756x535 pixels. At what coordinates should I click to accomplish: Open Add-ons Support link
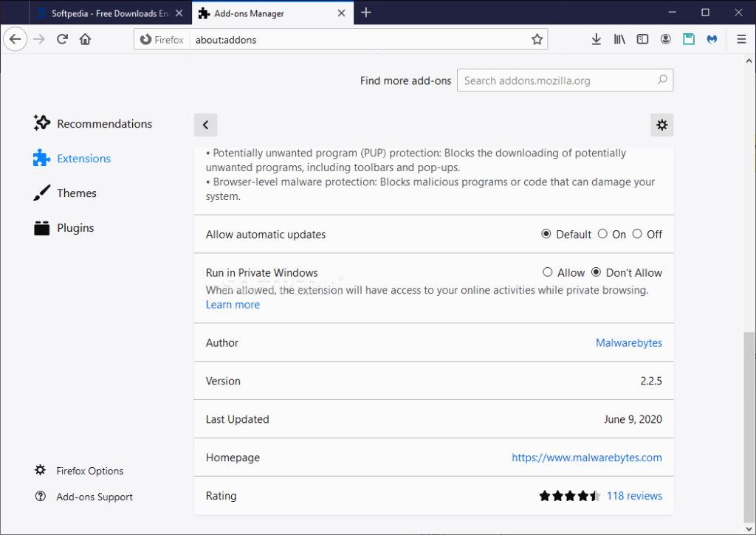pyautogui.click(x=84, y=497)
